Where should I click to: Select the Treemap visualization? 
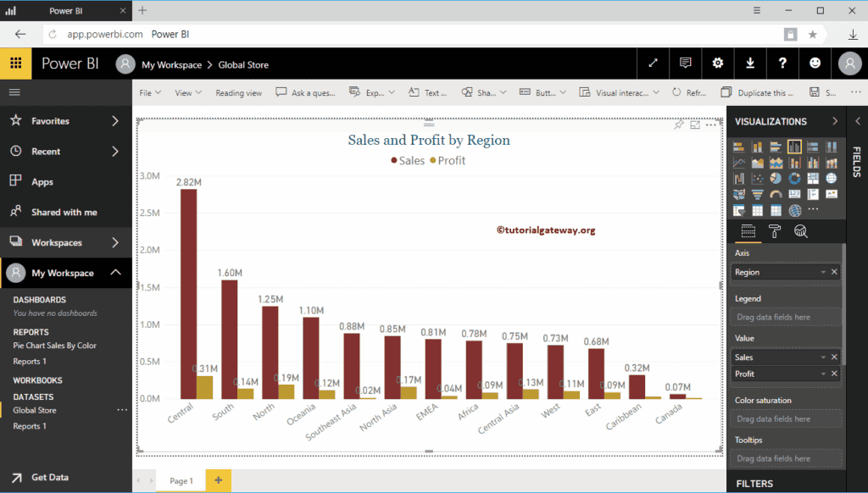click(x=812, y=178)
